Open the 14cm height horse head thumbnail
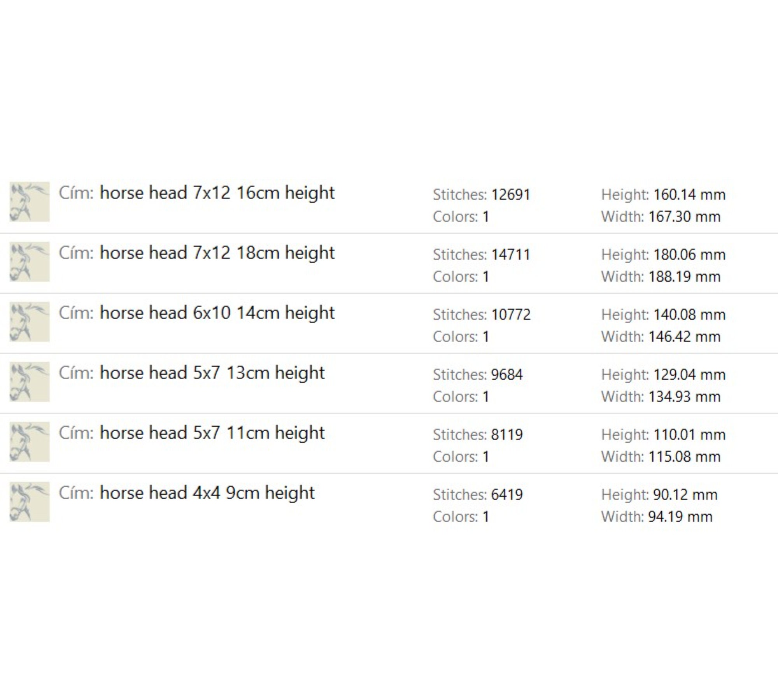Image resolution: width=778 pixels, height=700 pixels. click(x=30, y=322)
